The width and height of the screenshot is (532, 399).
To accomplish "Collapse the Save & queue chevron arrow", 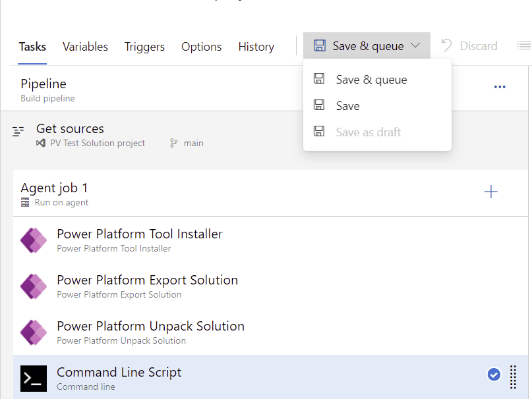I will point(415,45).
